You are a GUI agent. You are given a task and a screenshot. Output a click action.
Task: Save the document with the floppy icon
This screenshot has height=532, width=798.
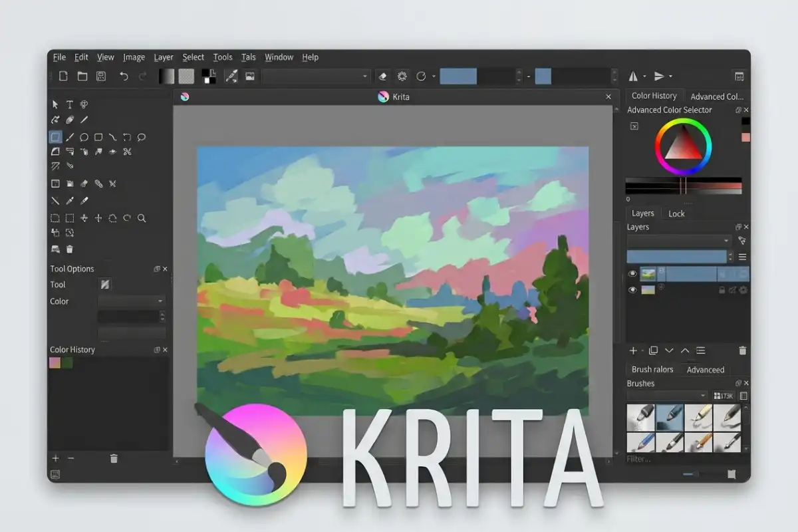click(x=101, y=76)
